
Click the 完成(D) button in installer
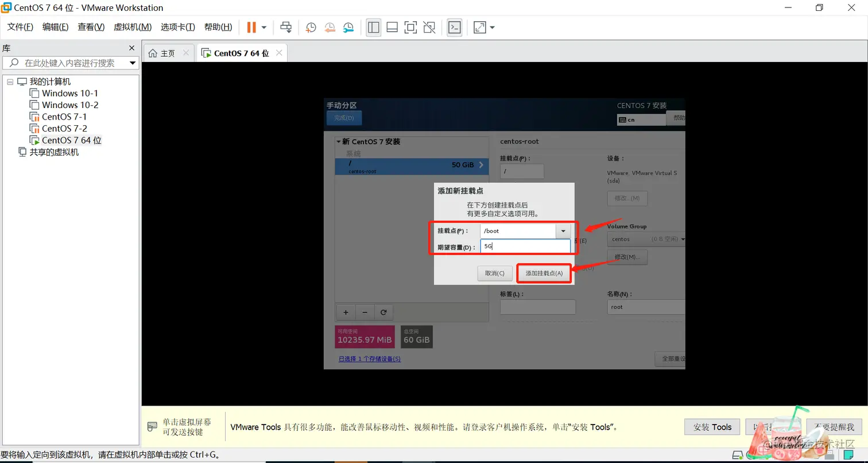[344, 118]
